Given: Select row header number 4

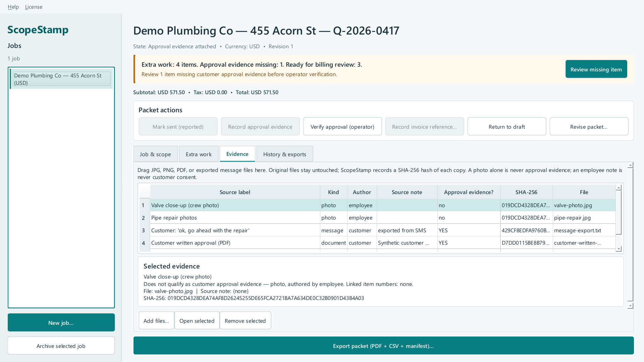Looking at the screenshot, I should 144,243.
